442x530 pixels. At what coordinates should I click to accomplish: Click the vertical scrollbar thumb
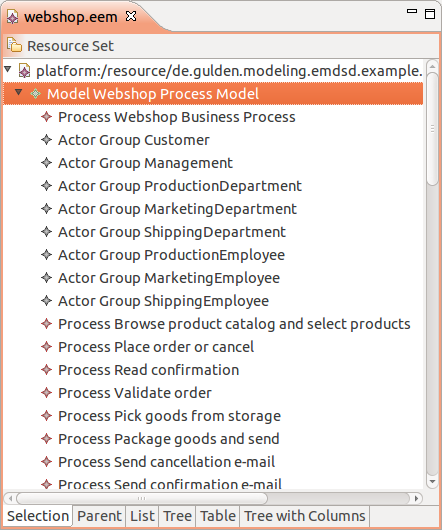pyautogui.click(x=432, y=129)
